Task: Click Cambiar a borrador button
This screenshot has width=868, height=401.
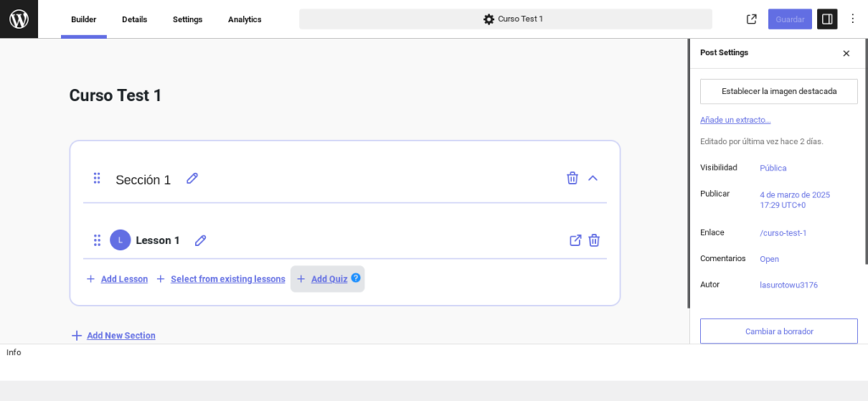Action: (x=779, y=331)
